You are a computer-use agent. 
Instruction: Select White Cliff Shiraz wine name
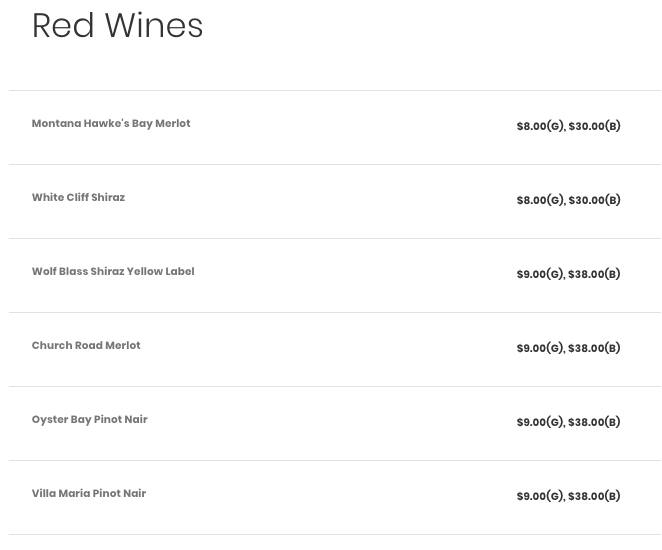(78, 198)
